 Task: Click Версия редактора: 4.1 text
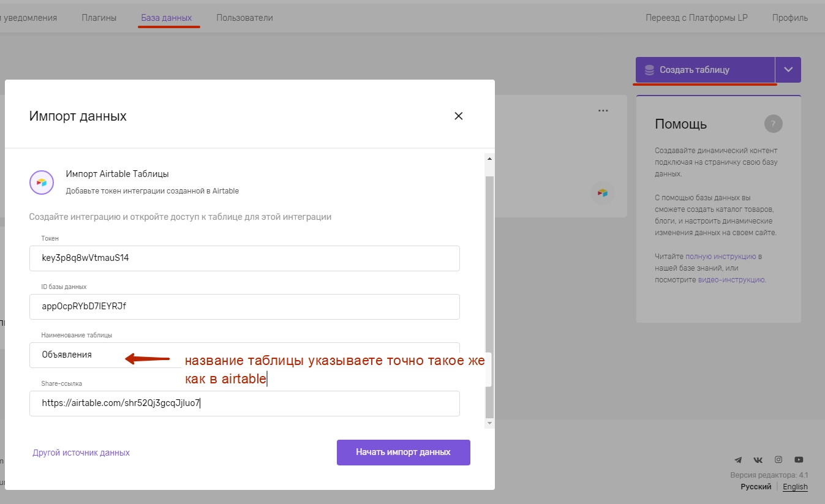click(769, 475)
